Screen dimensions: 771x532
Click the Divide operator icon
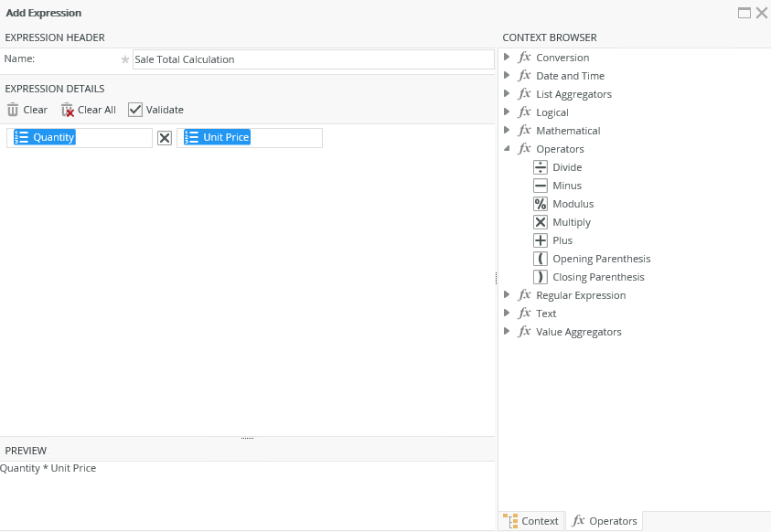(541, 167)
